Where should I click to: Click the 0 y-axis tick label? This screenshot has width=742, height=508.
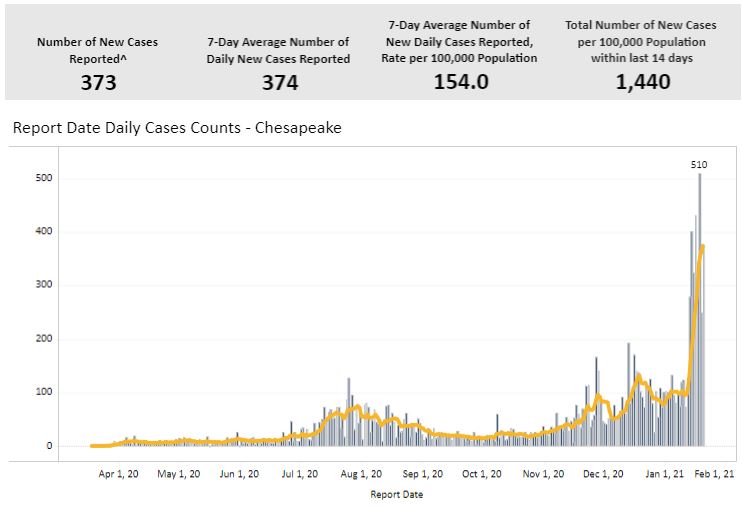point(47,446)
